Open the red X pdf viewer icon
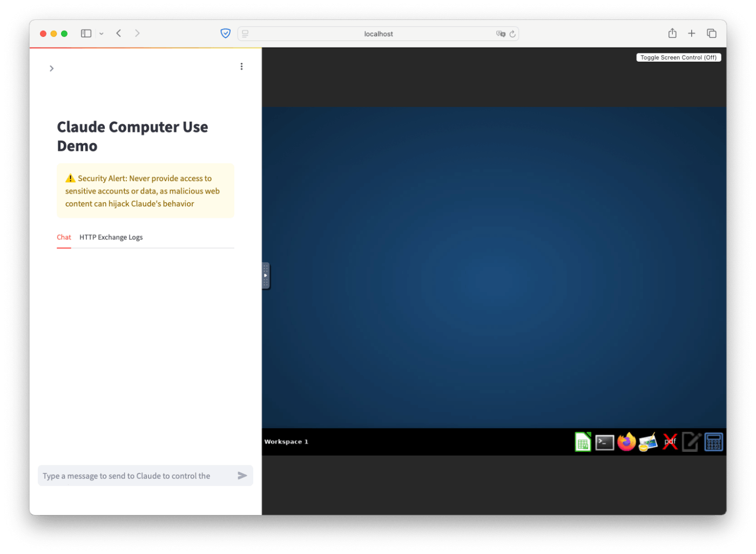Image resolution: width=756 pixels, height=554 pixels. 670,442
